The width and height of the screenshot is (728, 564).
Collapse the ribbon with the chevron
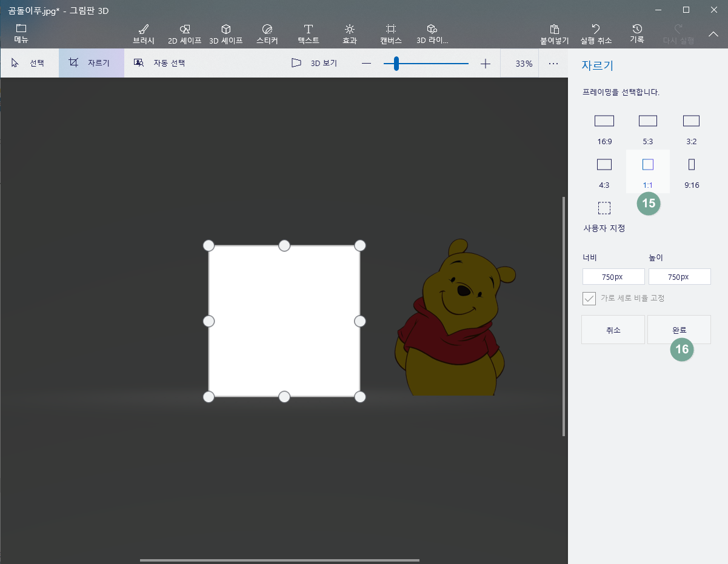[713, 34]
